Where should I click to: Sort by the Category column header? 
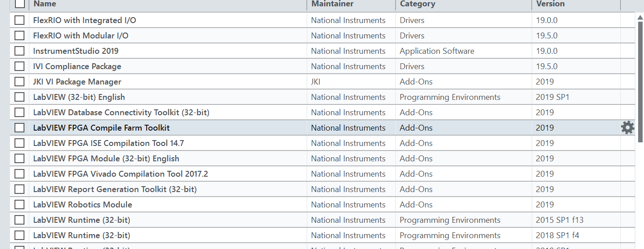pos(417,4)
